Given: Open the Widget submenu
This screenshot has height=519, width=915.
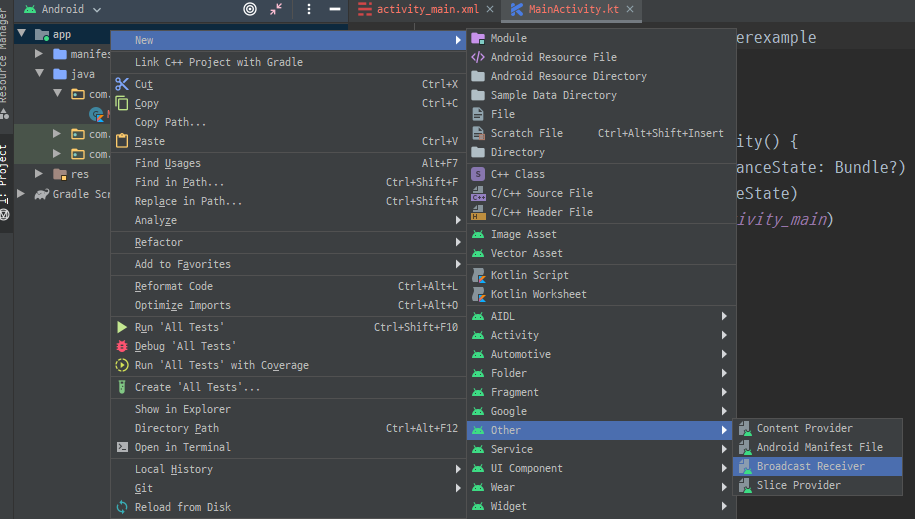Looking at the screenshot, I should click(601, 506).
